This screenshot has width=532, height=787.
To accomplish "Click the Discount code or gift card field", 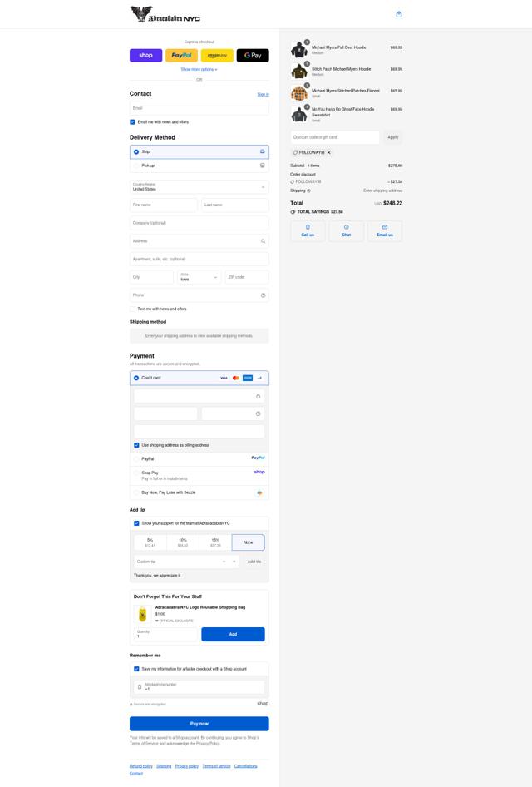I will pyautogui.click(x=335, y=137).
